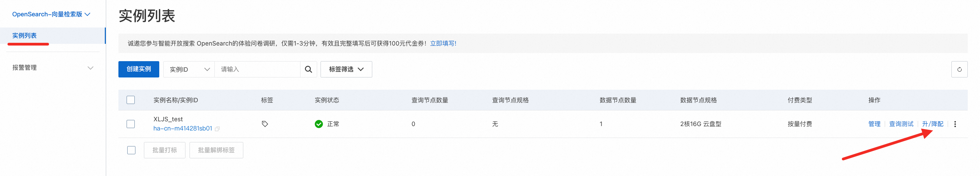Click the 创建实例 button
980x176 pixels.
tap(138, 69)
